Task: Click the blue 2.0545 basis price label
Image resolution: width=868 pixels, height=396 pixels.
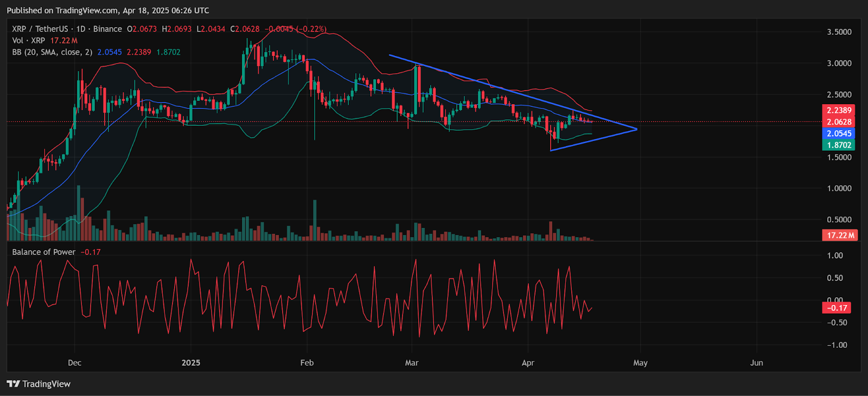Action: 839,133
